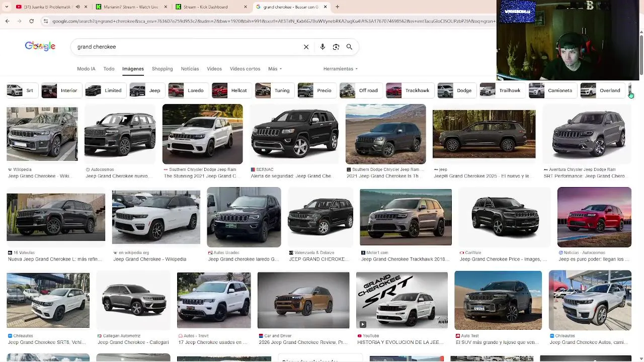The image size is (644, 362).
Task: Mute the YouTube tab audio icon
Action: (77, 7)
